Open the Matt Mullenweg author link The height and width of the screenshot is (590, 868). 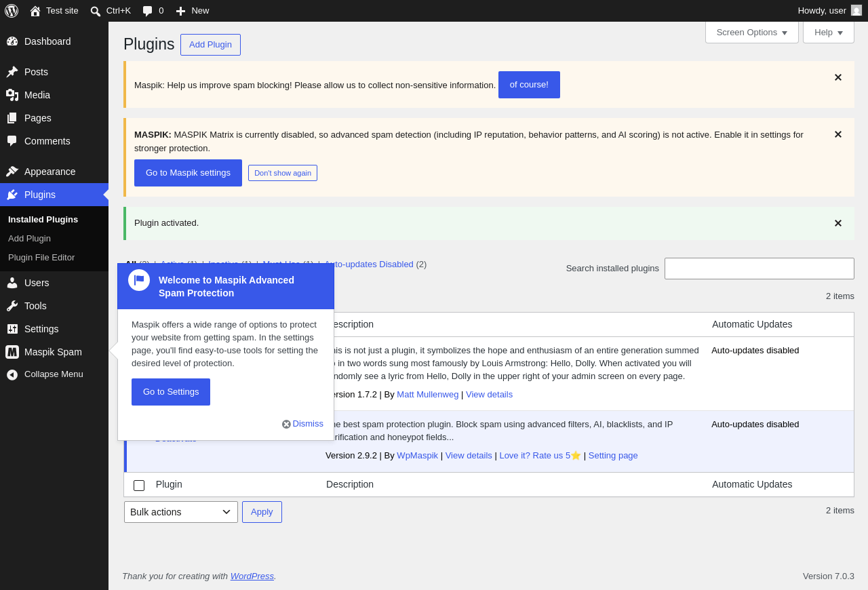428,395
